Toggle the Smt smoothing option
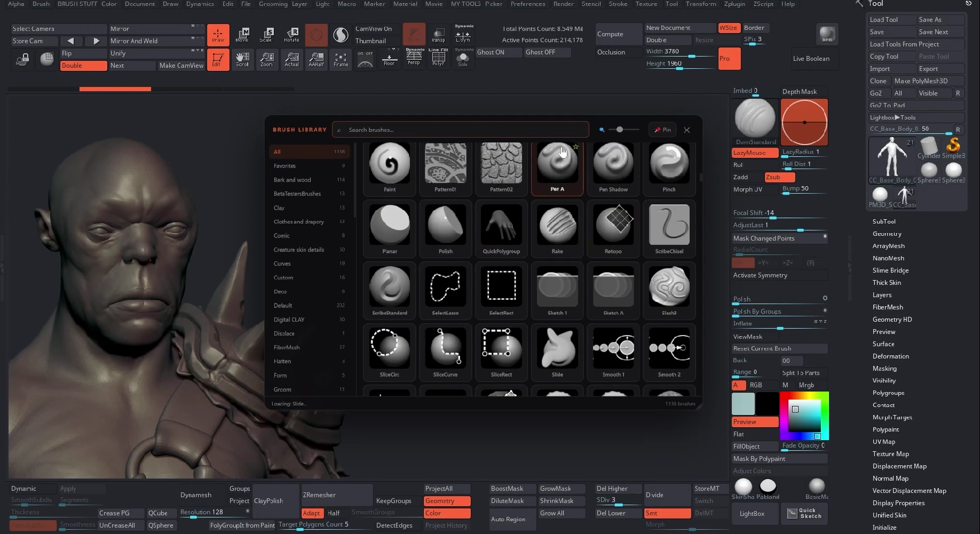Image resolution: width=980 pixels, height=534 pixels. [x=667, y=513]
